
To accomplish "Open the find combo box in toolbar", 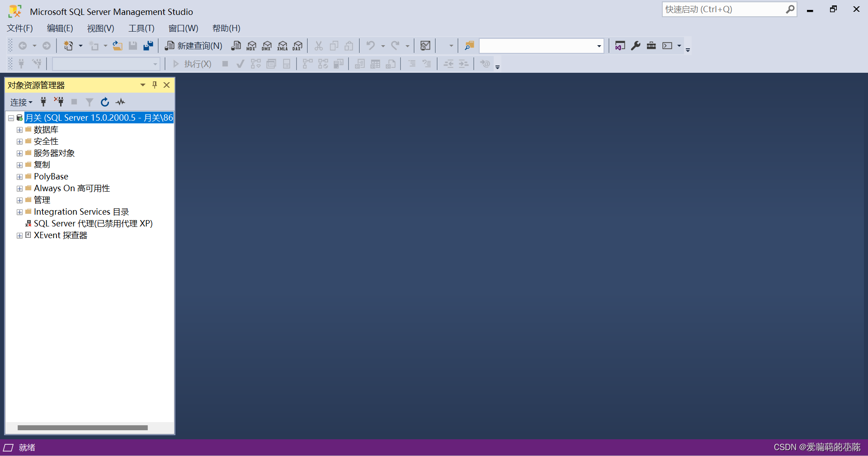I will 541,46.
